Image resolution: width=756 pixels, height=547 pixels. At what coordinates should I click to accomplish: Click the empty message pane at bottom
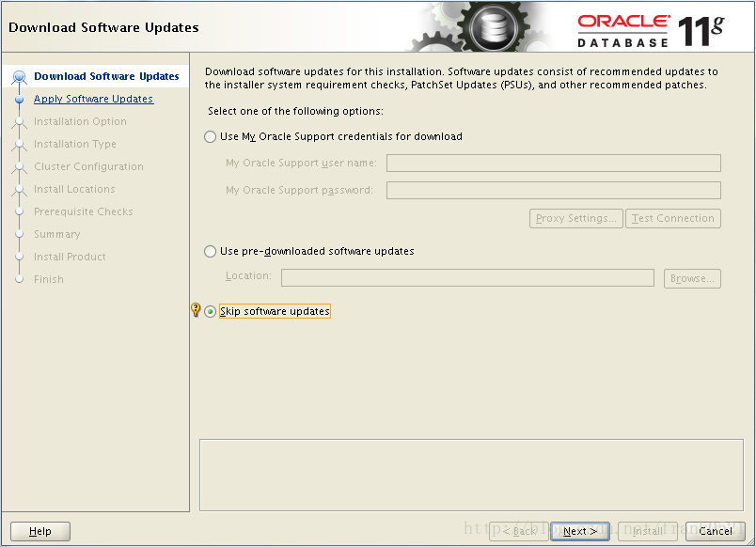tap(471, 475)
